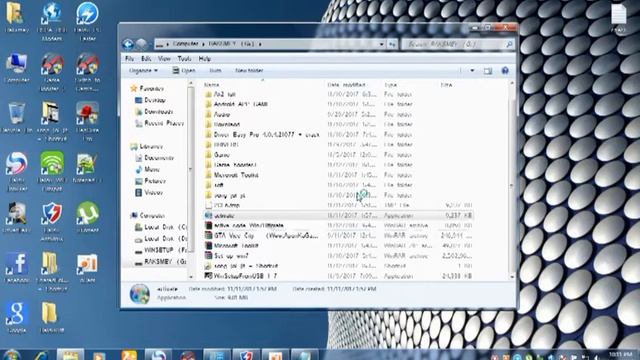Open the address bar history dropdown arrow

click(x=382, y=44)
